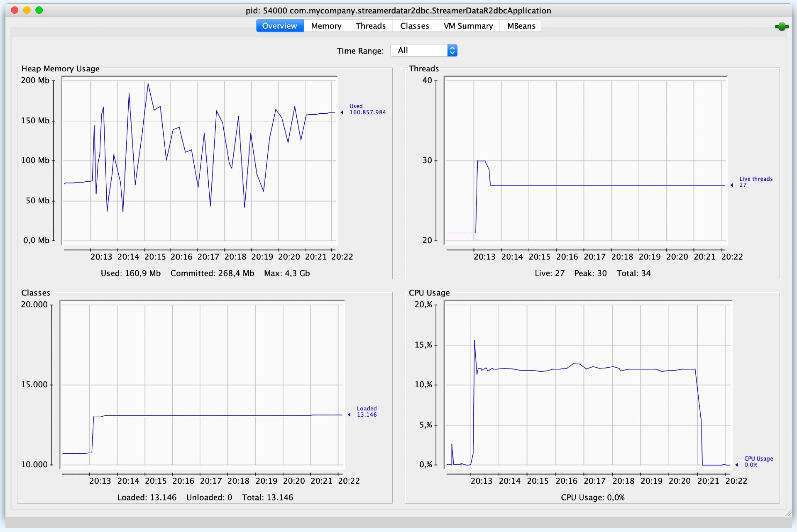Click the Loaded 13.146 marker label
This screenshot has height=532, width=797.
(x=366, y=412)
